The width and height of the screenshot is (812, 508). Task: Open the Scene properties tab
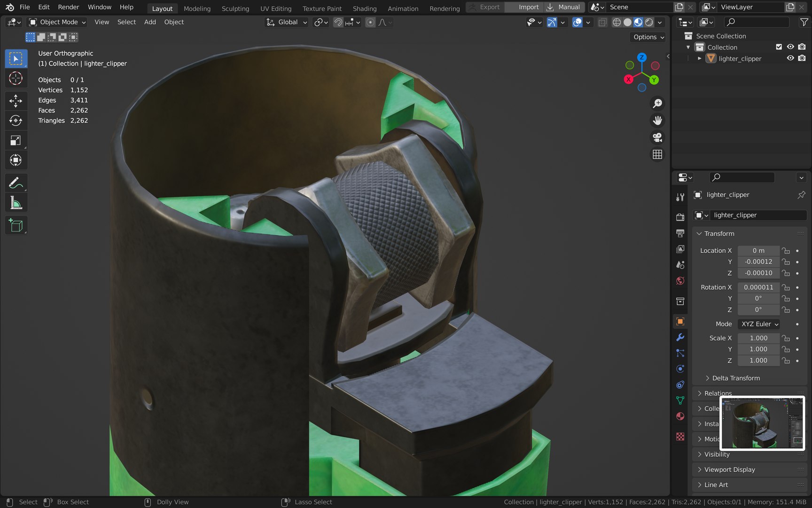pyautogui.click(x=680, y=265)
